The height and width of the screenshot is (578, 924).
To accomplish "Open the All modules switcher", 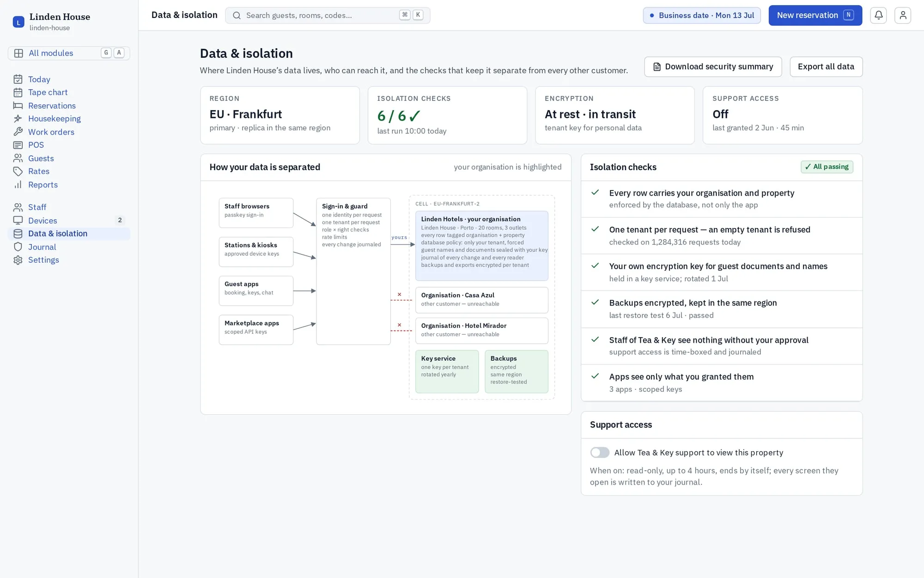I will pos(69,53).
